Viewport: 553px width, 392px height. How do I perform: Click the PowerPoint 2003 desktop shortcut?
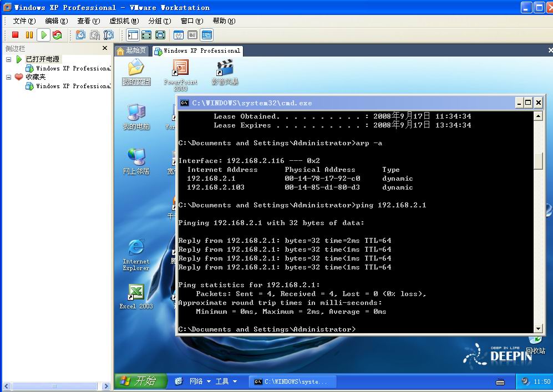pos(181,75)
